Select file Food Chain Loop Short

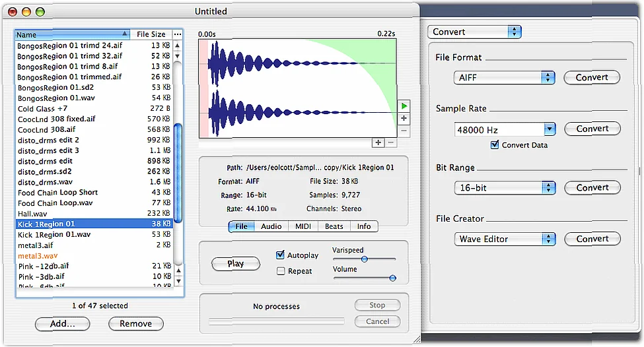pos(94,193)
